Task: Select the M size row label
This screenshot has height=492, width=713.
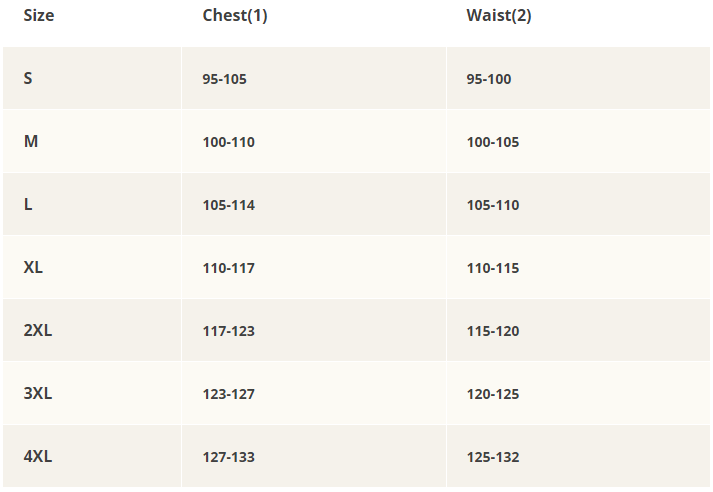Action: (x=31, y=141)
